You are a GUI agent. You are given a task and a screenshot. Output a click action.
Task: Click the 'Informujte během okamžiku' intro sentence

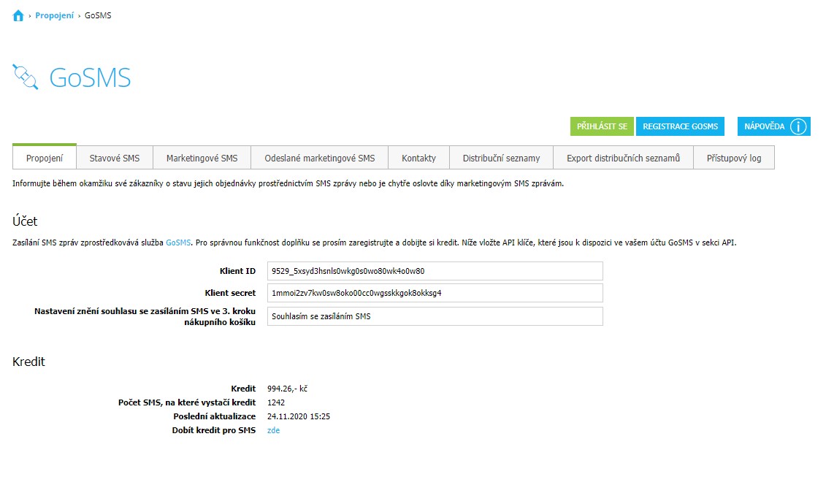coord(288,184)
